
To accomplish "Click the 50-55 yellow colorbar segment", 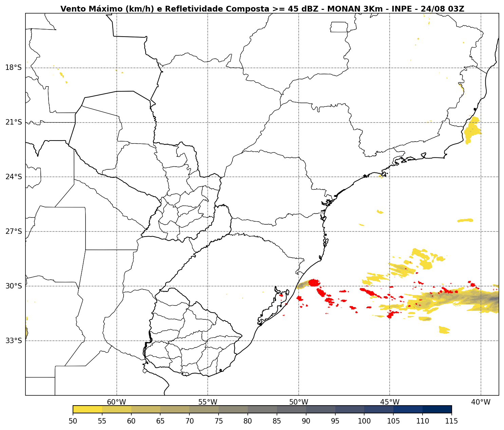I will pos(88,409).
